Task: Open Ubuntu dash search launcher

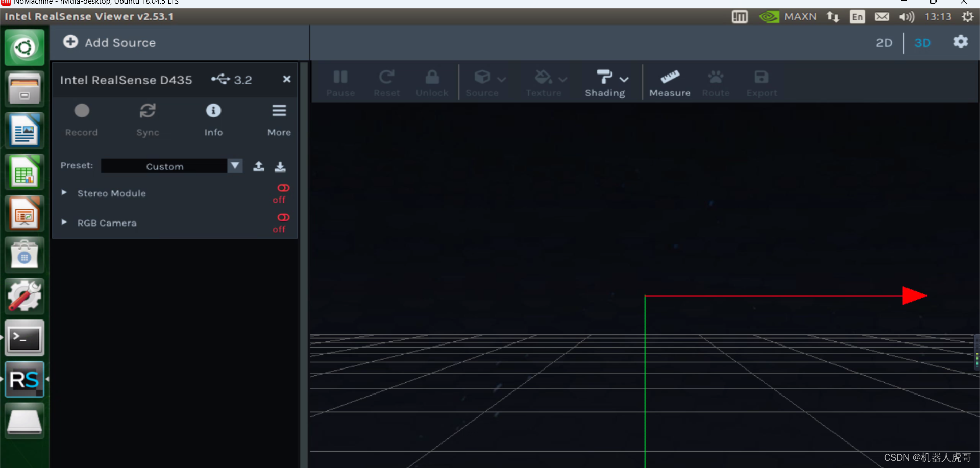Action: (x=24, y=47)
